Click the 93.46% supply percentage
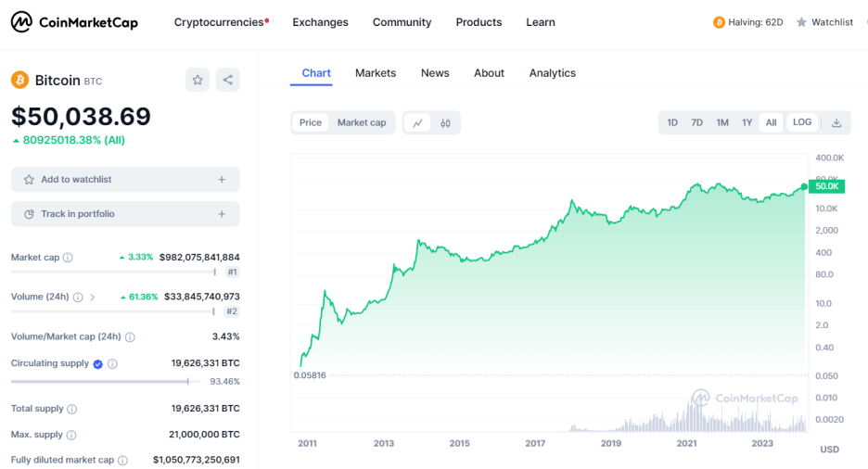This screenshot has height=469, width=868. point(224,382)
